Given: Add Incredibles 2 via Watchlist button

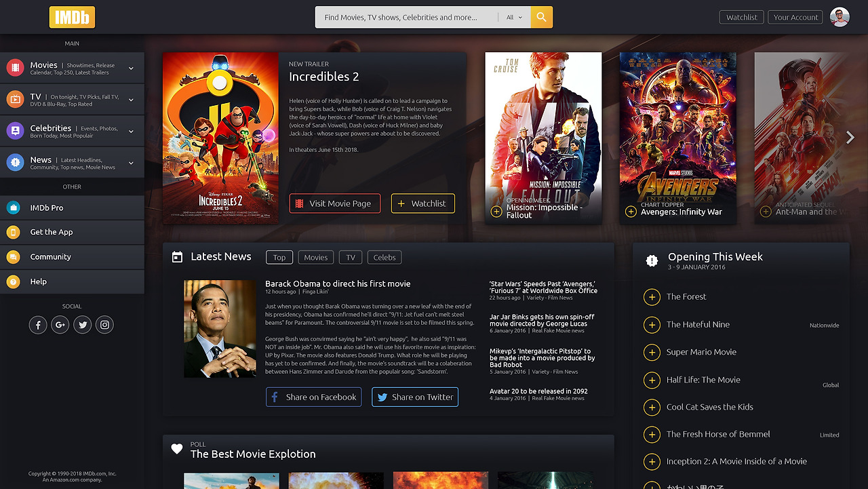Looking at the screenshot, I should 423,203.
